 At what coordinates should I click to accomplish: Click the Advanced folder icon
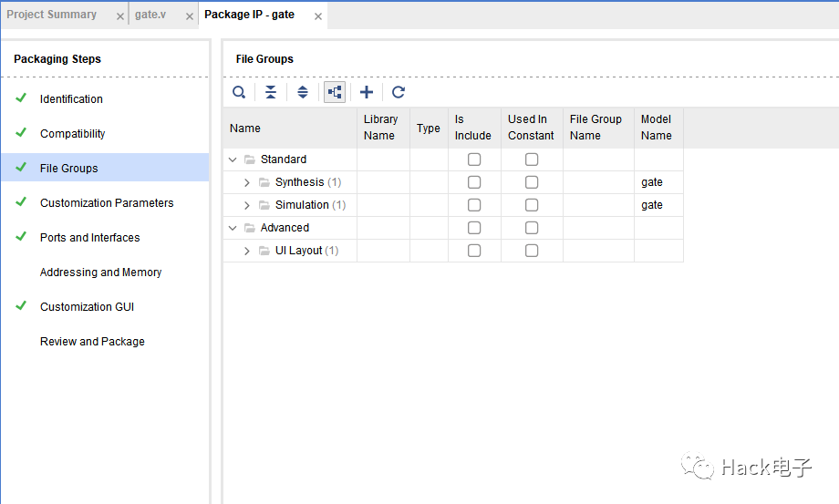[249, 228]
